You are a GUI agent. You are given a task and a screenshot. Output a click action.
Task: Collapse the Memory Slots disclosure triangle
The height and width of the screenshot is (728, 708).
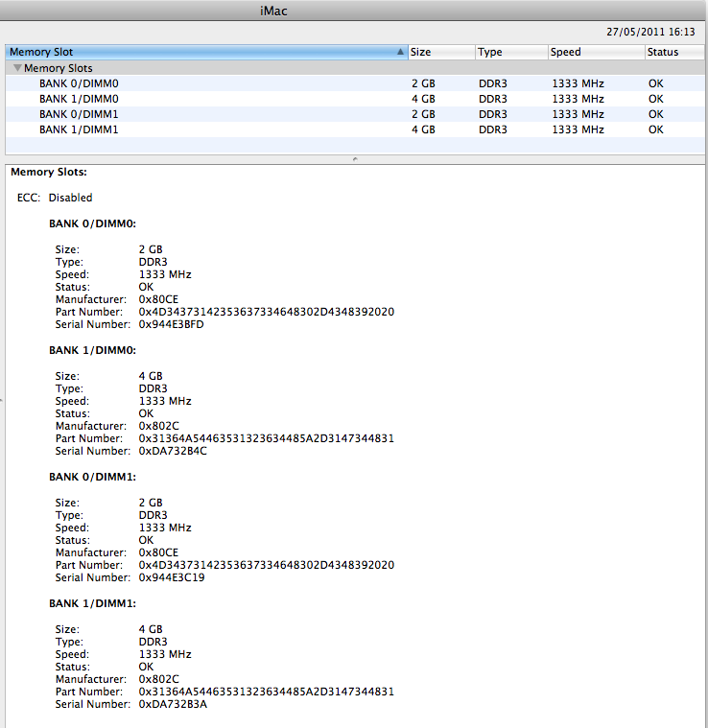(x=17, y=68)
